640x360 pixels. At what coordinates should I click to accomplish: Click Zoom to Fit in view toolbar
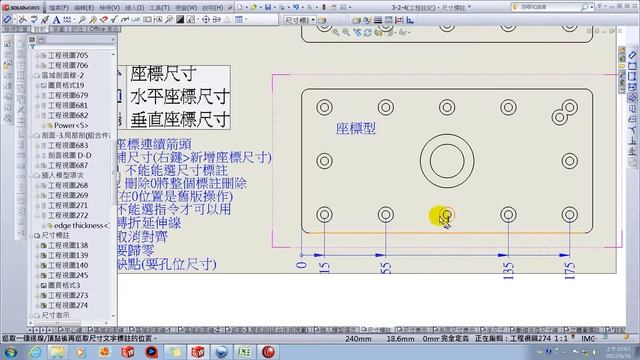[x=336, y=32]
